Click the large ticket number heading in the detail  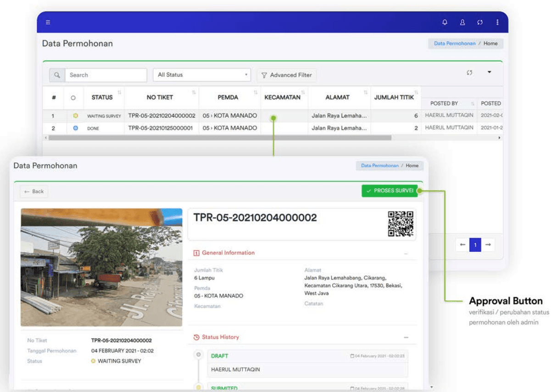tap(255, 218)
